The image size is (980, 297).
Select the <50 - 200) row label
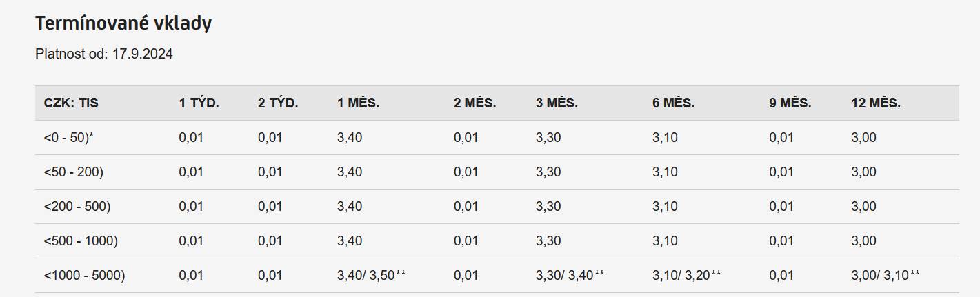click(x=73, y=172)
